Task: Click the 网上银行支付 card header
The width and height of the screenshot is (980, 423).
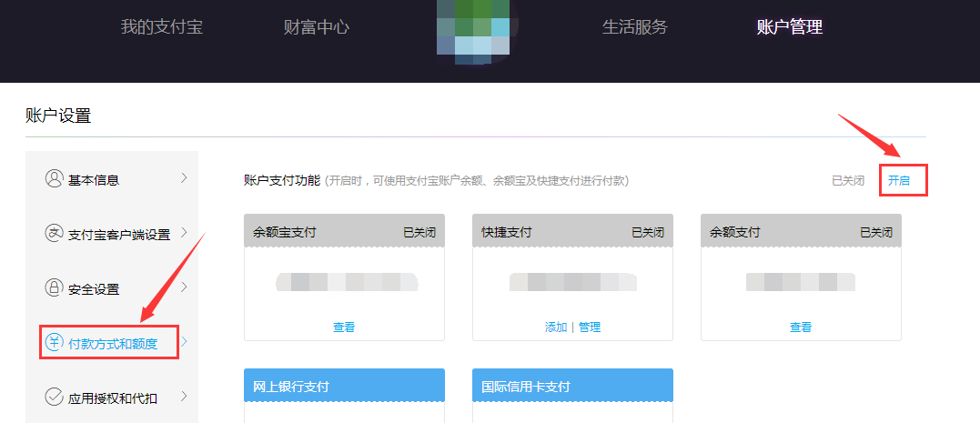Action: tap(344, 386)
